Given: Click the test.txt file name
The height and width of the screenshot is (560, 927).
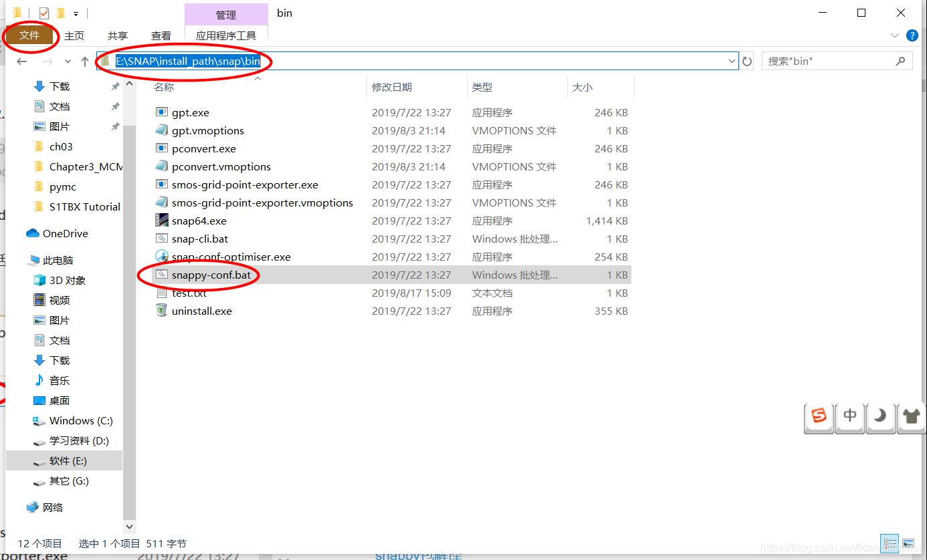Looking at the screenshot, I should point(189,293).
